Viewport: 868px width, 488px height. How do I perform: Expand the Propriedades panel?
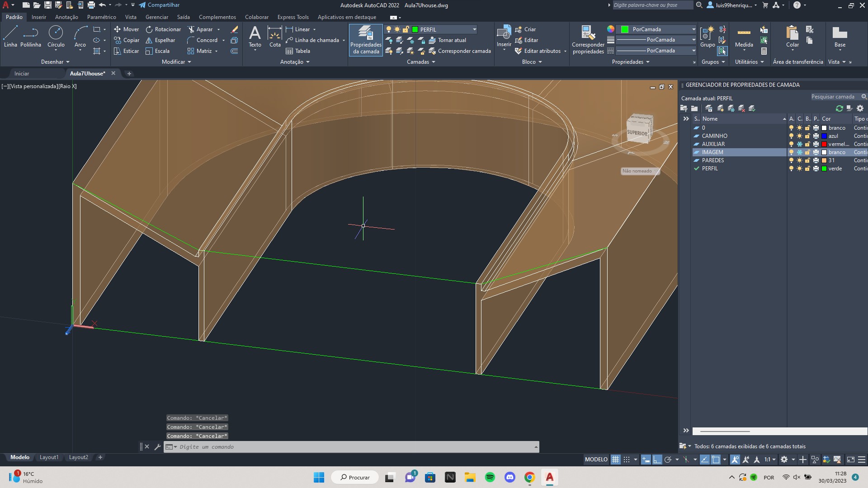tap(631, 62)
